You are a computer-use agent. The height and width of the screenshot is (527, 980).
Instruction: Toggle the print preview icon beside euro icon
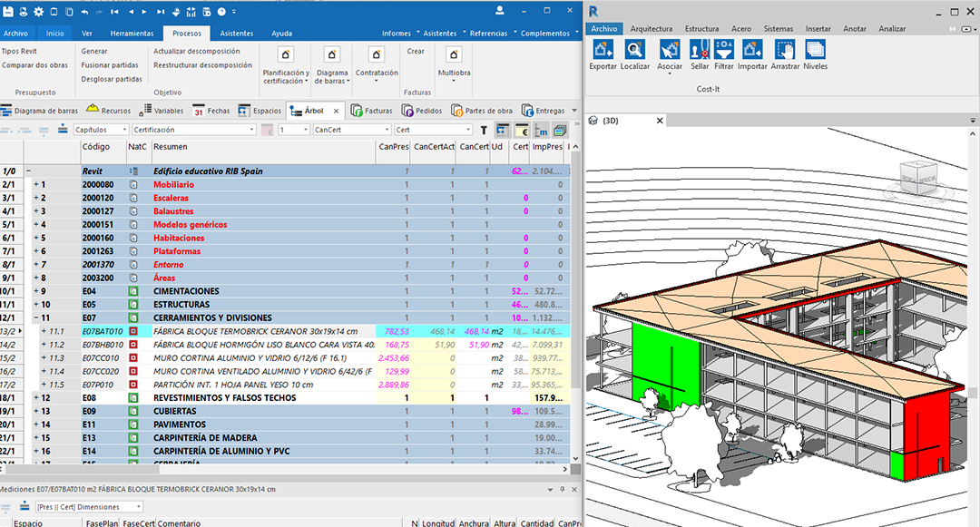(x=504, y=130)
